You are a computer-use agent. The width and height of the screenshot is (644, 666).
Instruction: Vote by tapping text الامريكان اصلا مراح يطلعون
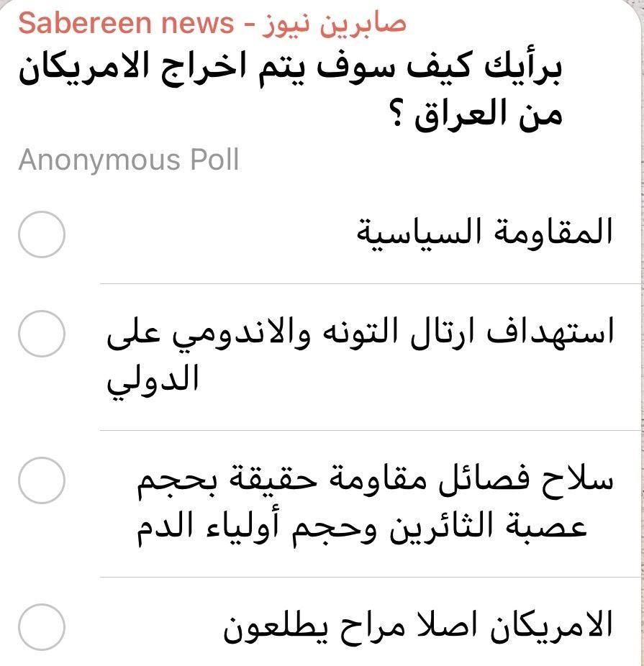pyautogui.click(x=419, y=626)
